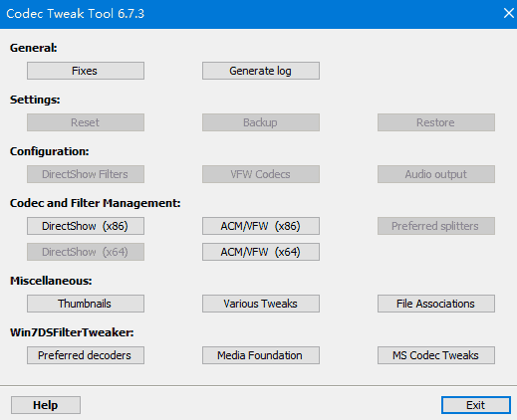
Task: Close the window with the X button
Action: click(x=508, y=13)
